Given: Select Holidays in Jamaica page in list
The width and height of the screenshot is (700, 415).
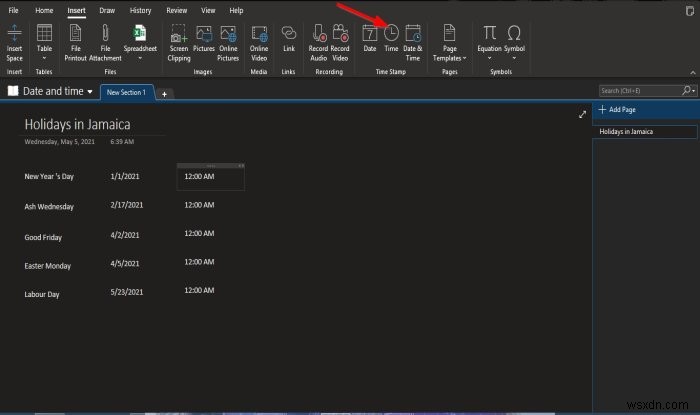Looking at the screenshot, I should click(x=645, y=132).
